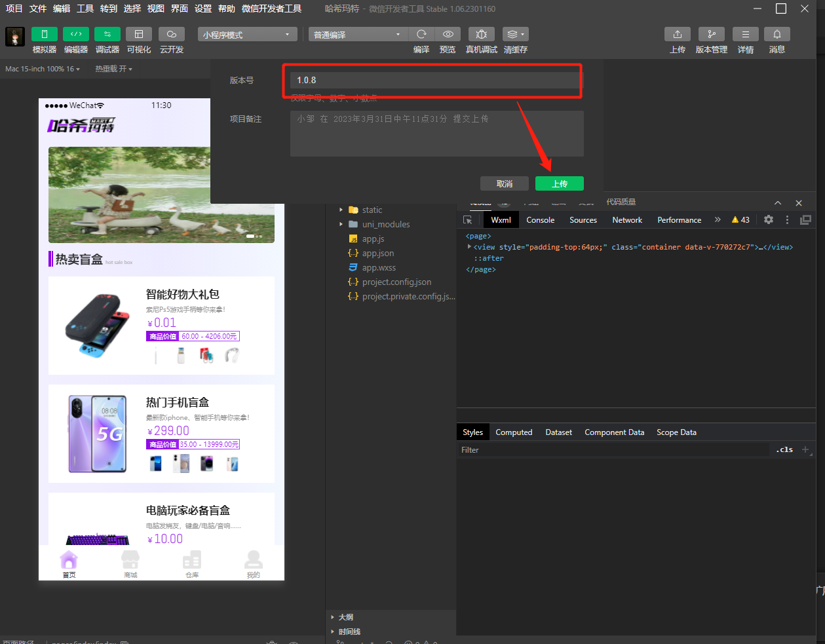Switch to the Component Data tab
Image resolution: width=825 pixels, height=644 pixels.
click(x=615, y=432)
